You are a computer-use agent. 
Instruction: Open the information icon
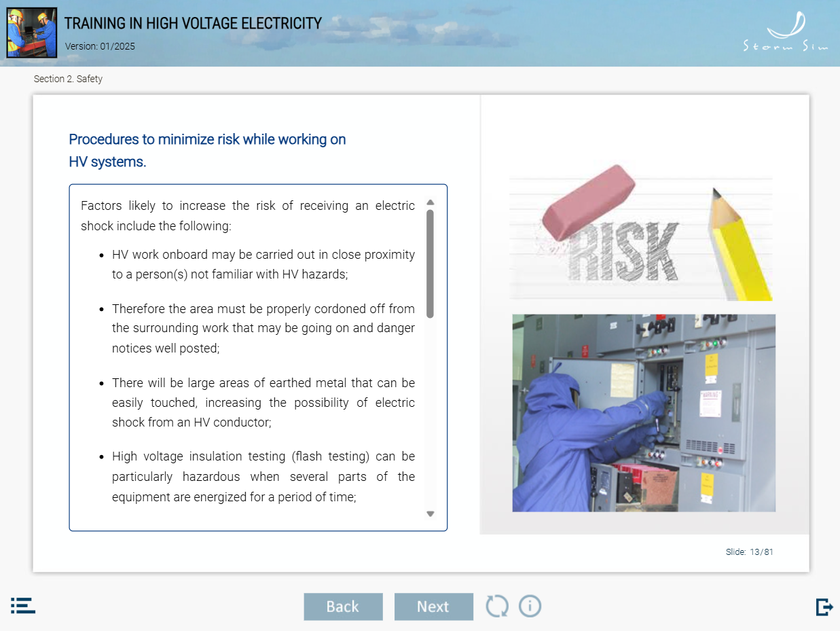(x=530, y=606)
